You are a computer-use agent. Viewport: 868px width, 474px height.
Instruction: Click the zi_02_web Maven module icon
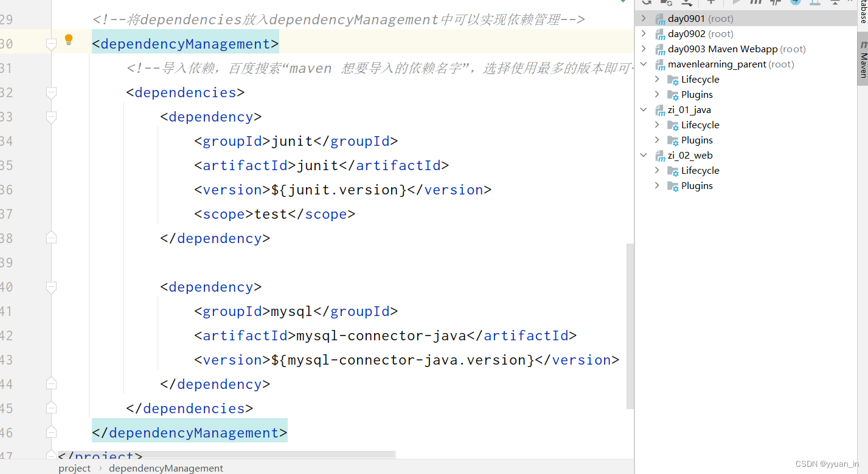[x=660, y=156]
